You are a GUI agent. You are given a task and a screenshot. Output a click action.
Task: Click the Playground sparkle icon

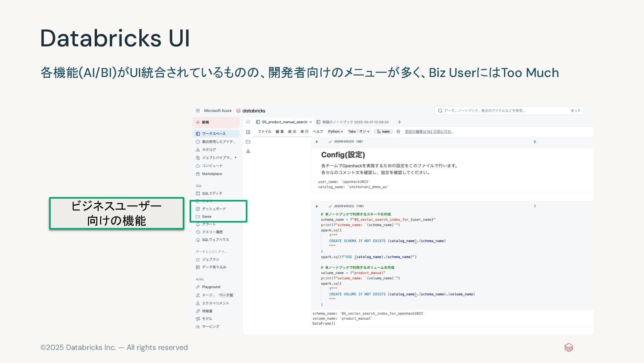tap(198, 287)
